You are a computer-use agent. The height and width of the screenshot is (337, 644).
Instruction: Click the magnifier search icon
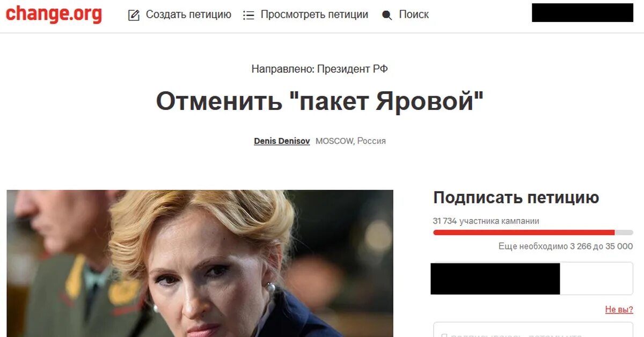pyautogui.click(x=387, y=15)
